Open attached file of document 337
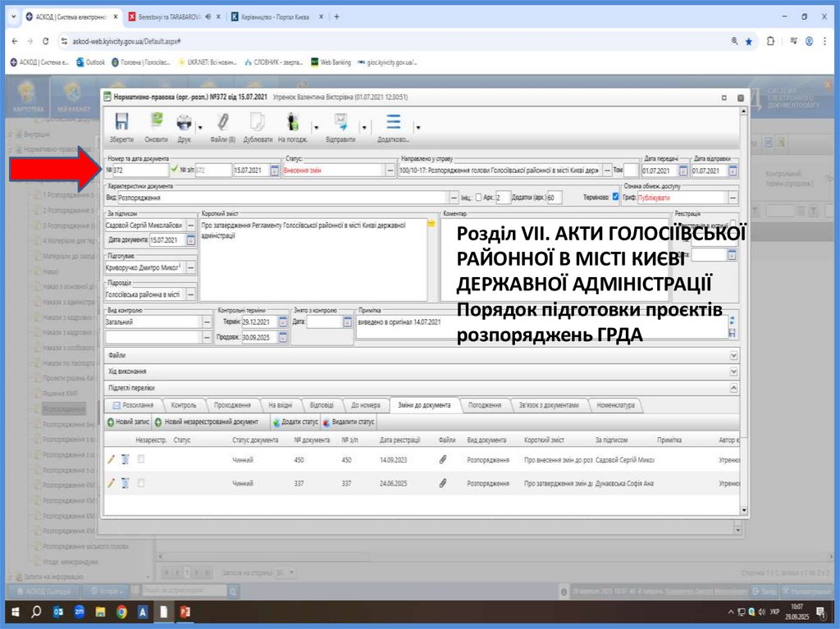The image size is (840, 629). click(x=442, y=483)
